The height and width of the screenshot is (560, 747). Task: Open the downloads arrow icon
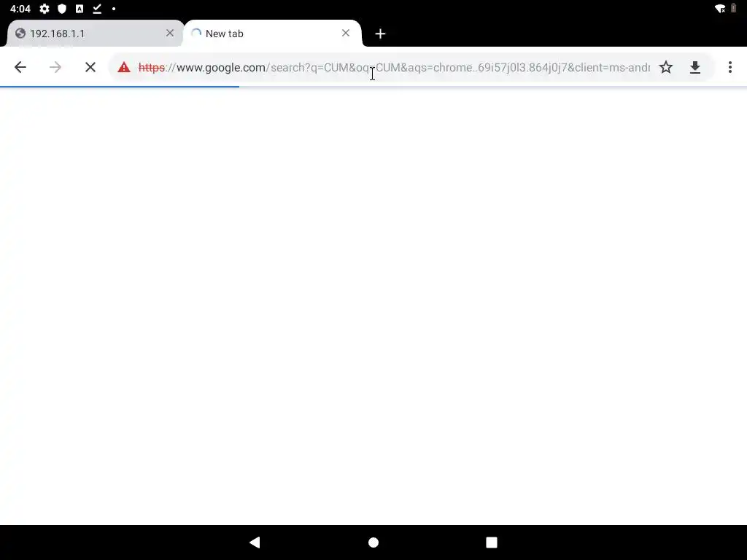coord(695,67)
